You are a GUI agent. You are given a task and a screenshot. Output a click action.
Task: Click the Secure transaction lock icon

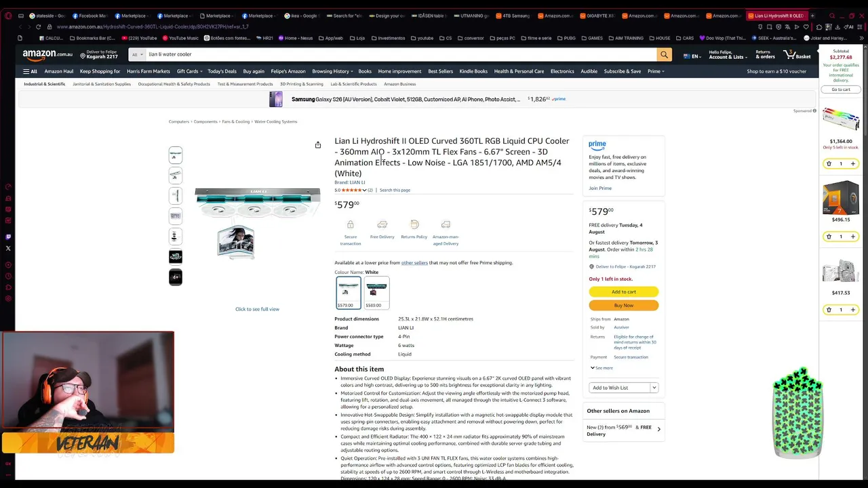[351, 224]
